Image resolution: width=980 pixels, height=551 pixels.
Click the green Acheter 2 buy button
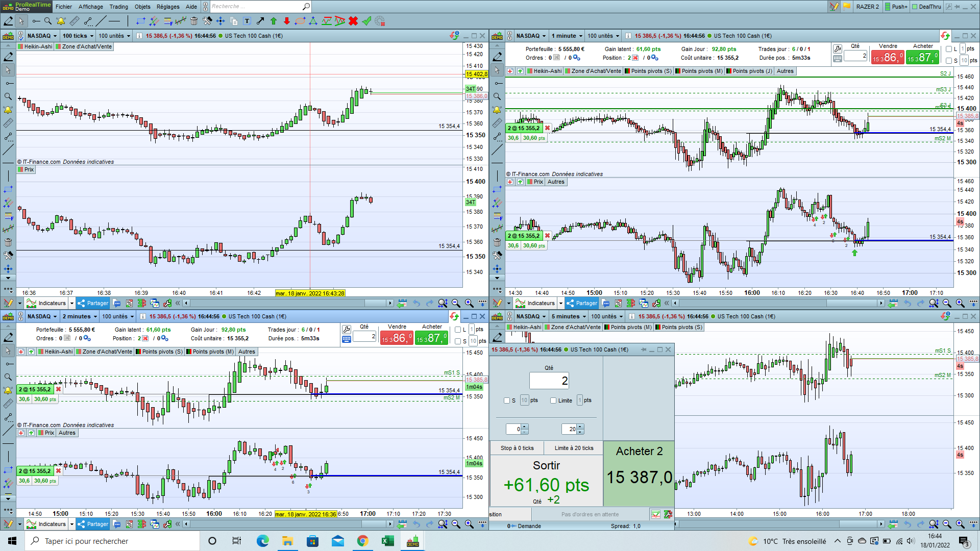click(639, 472)
